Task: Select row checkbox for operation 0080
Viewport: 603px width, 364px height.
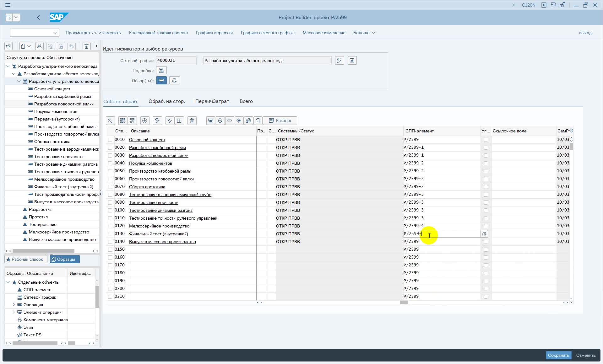Action: point(110,195)
